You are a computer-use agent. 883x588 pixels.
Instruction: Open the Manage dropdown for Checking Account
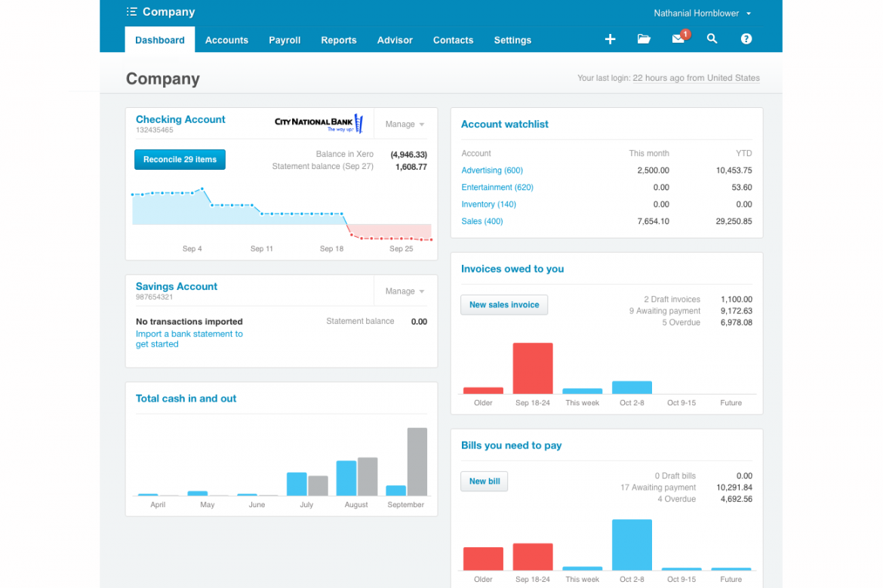[404, 124]
